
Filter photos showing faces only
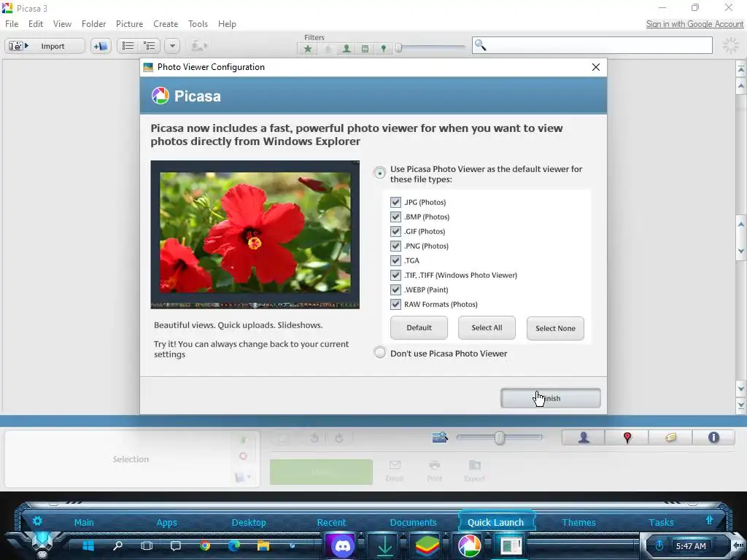tap(347, 49)
